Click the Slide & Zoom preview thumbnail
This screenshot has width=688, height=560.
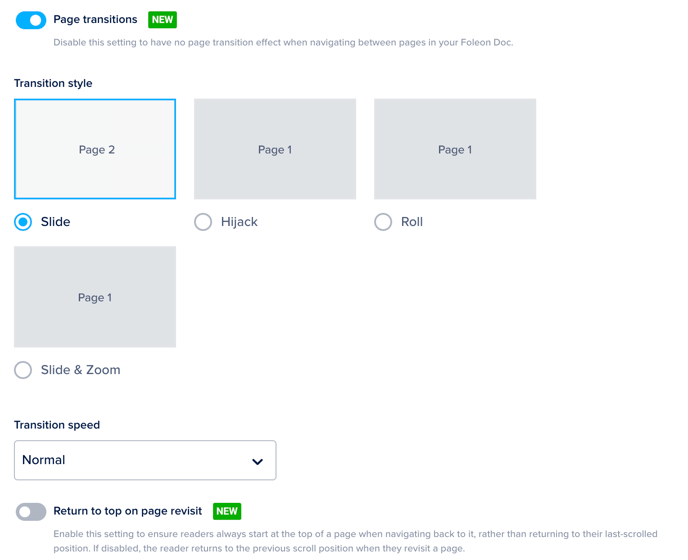click(95, 297)
